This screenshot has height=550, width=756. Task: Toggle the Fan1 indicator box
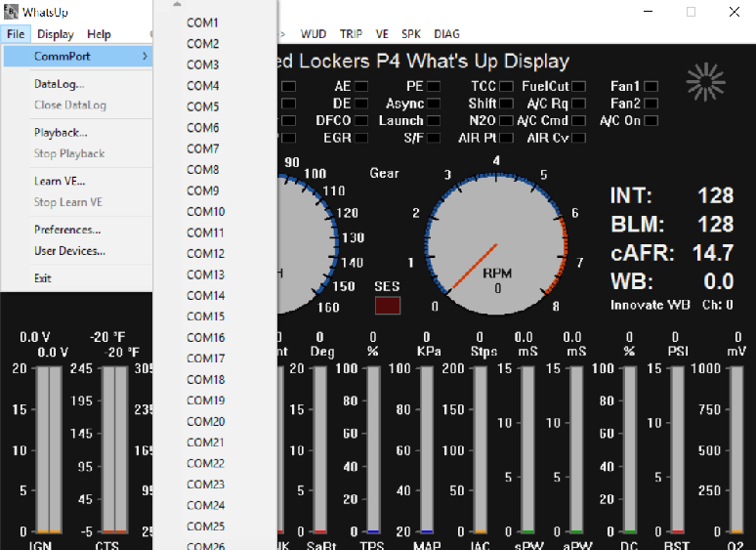pyautogui.click(x=651, y=87)
